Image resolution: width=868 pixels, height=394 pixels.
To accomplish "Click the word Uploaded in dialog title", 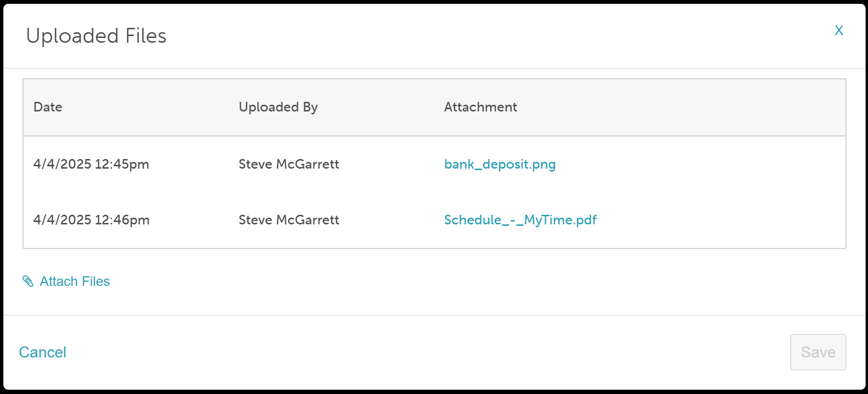I will (72, 37).
